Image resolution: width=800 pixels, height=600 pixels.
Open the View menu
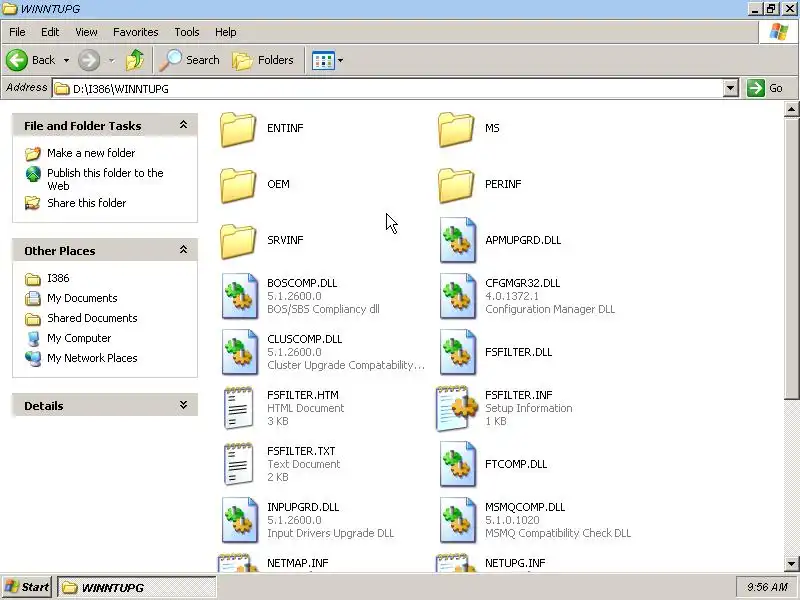click(86, 32)
